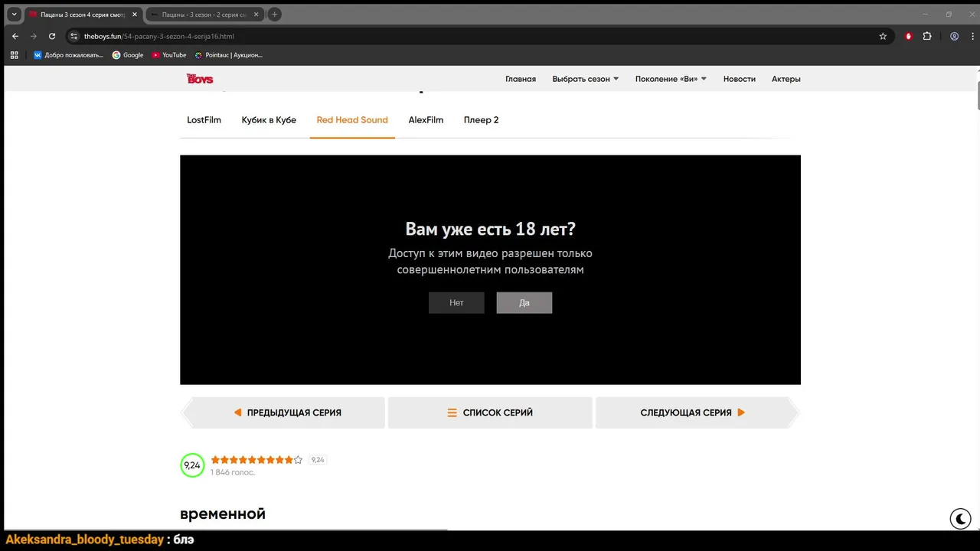Open the Extensions puzzle menu
The width and height of the screenshot is (980, 551).
[x=927, y=36]
